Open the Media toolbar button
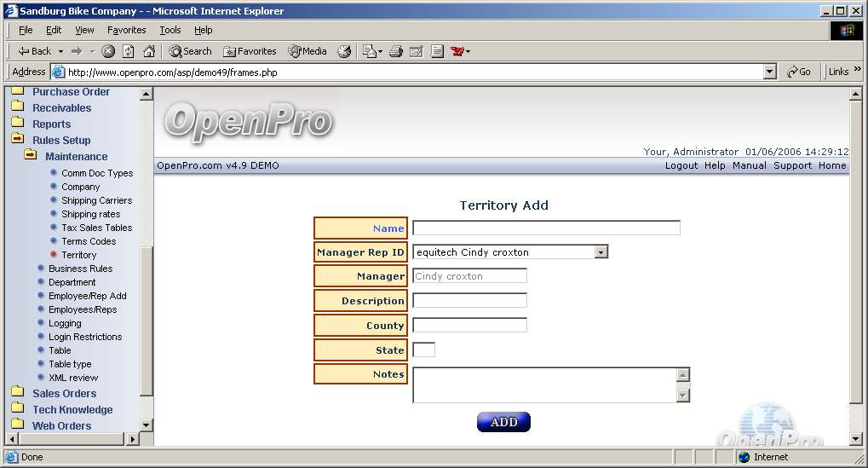868x468 pixels. (308, 51)
